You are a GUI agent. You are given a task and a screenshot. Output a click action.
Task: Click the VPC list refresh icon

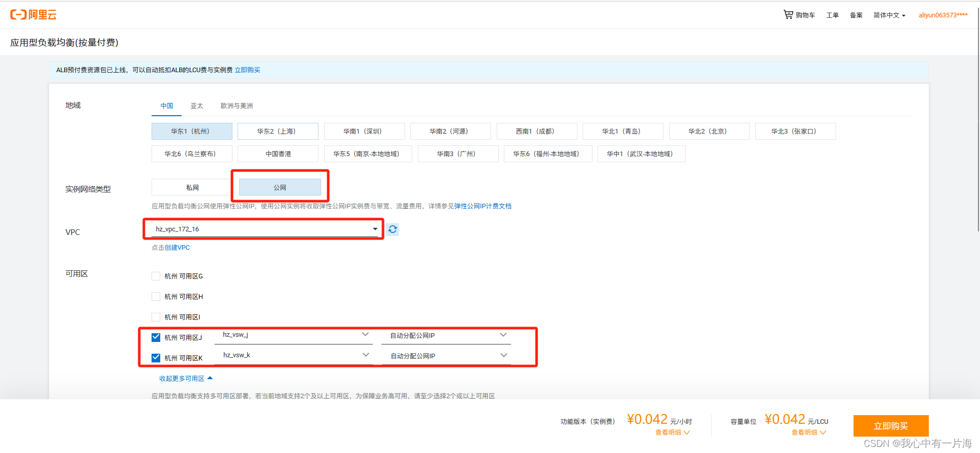pyautogui.click(x=393, y=229)
